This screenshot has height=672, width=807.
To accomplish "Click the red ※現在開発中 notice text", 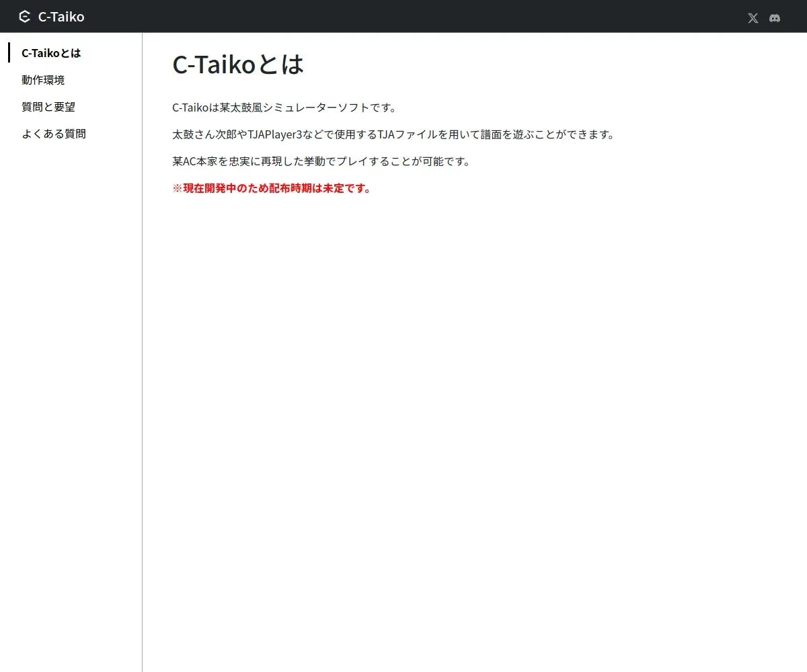I will point(272,188).
